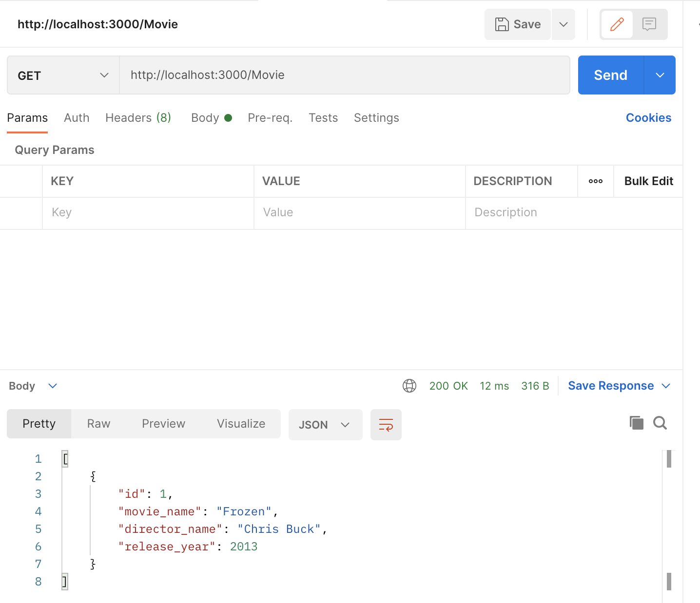Click the request URL input field
The width and height of the screenshot is (700, 603).
(x=345, y=75)
